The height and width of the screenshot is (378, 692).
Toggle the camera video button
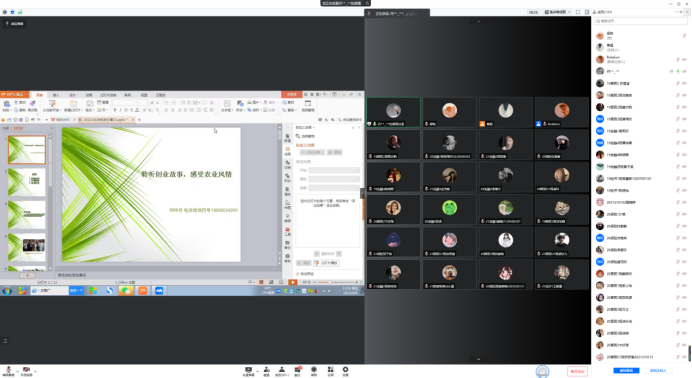pos(26,371)
